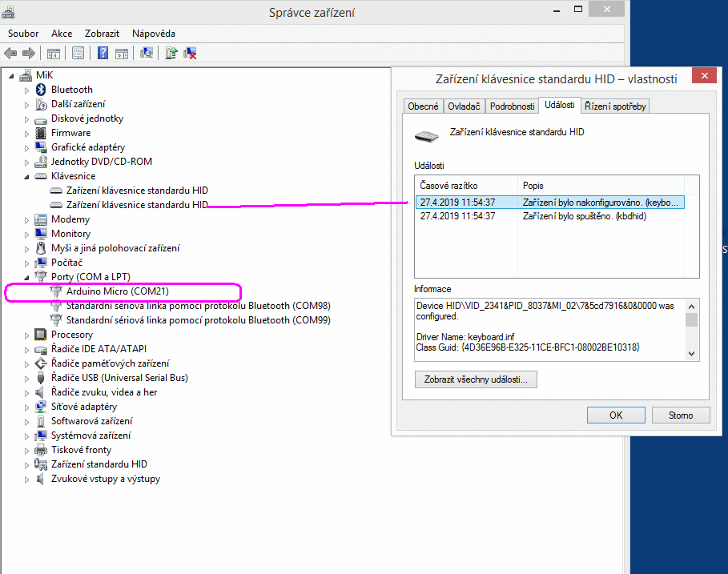
Task: Click Scan for hardware changes toolbar icon
Action: point(147,54)
